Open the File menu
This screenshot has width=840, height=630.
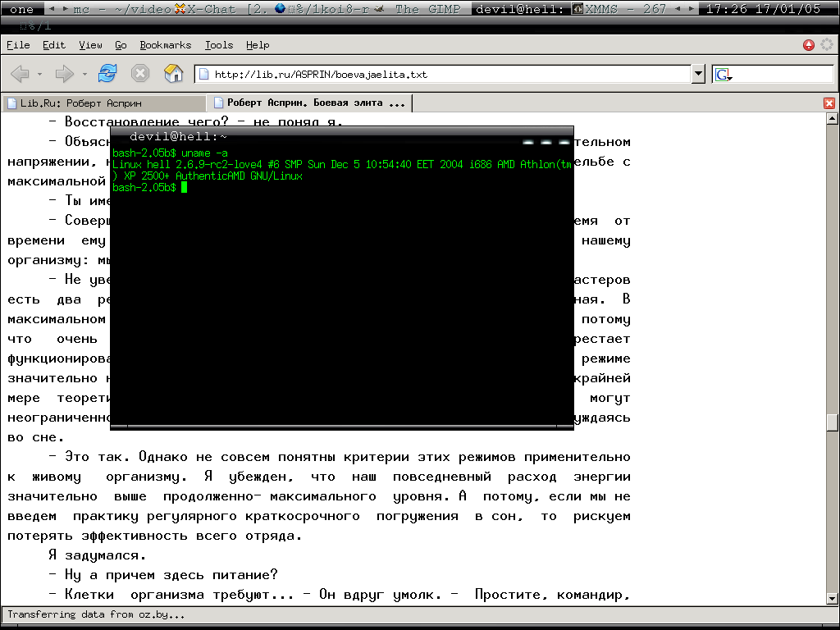18,45
